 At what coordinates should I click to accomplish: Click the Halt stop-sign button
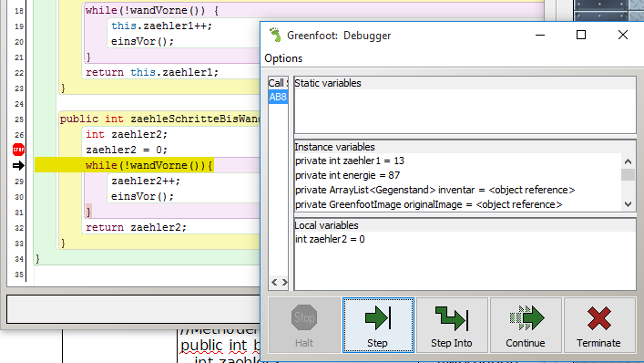tap(304, 326)
